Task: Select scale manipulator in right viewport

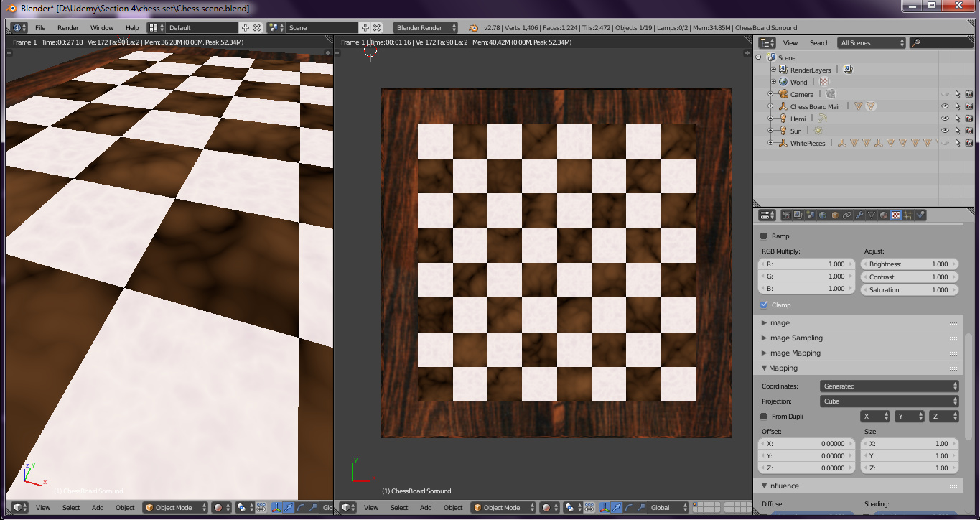Action: [x=640, y=507]
